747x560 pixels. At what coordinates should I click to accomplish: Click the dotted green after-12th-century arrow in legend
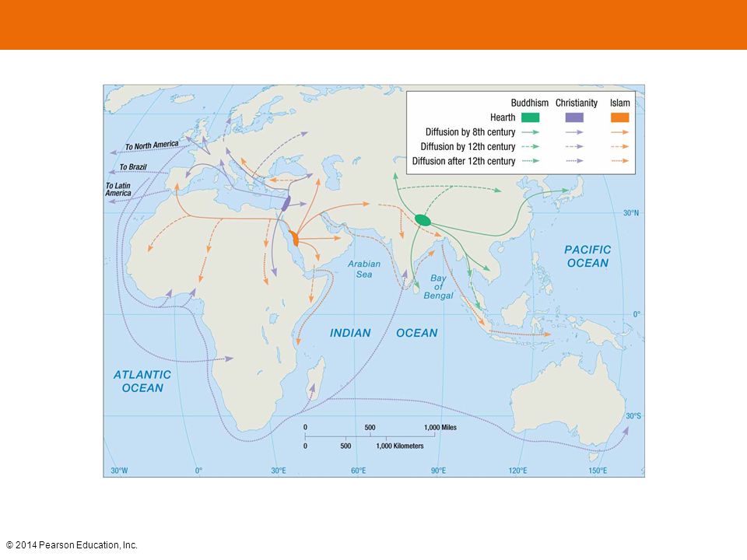(530, 161)
